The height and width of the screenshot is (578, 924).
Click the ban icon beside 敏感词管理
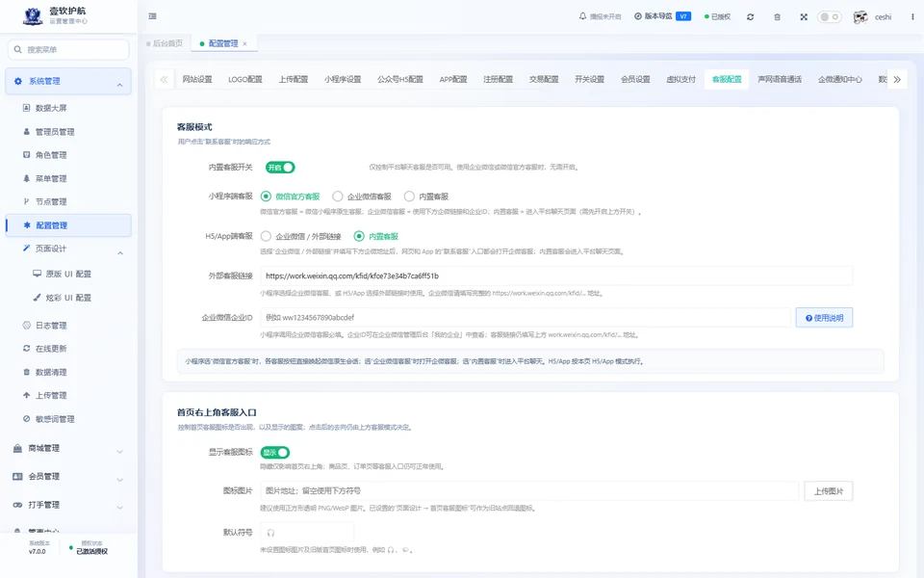26,419
